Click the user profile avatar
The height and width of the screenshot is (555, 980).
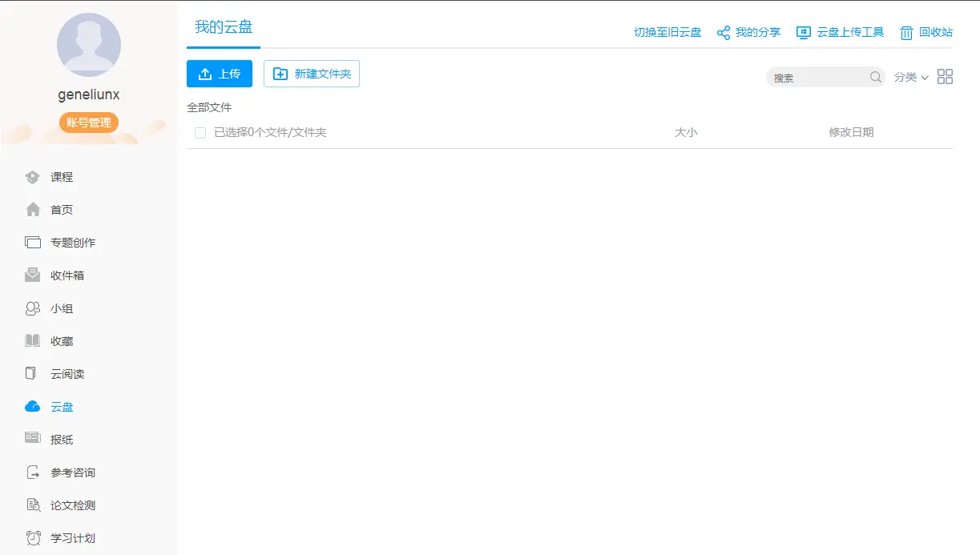pyautogui.click(x=89, y=45)
